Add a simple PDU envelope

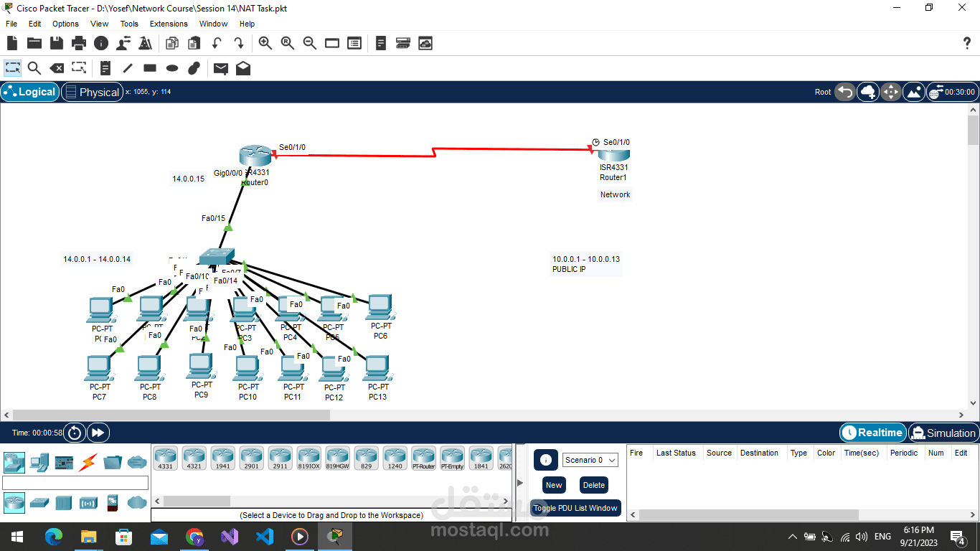(221, 68)
